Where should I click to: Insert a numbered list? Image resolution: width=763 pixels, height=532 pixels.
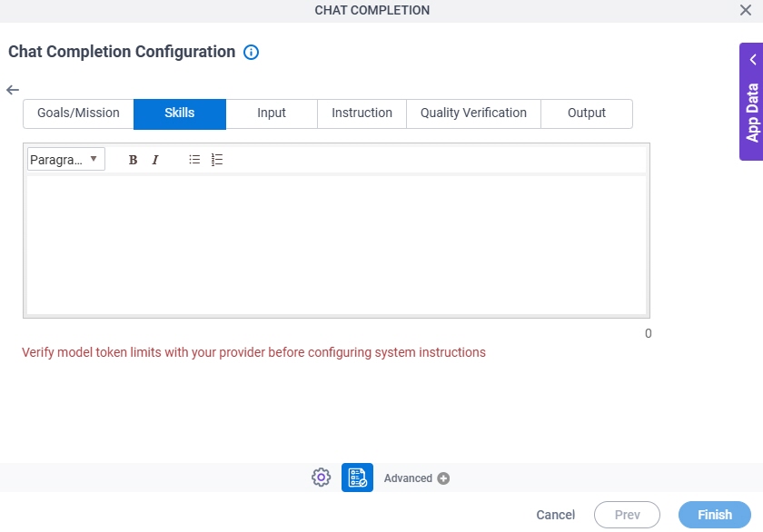[217, 160]
